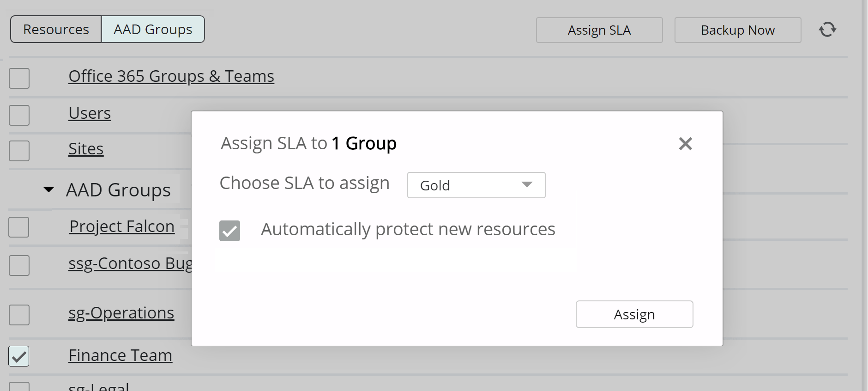This screenshot has height=391, width=868.
Task: Uncheck the Finance Team checkbox
Action: point(19,356)
